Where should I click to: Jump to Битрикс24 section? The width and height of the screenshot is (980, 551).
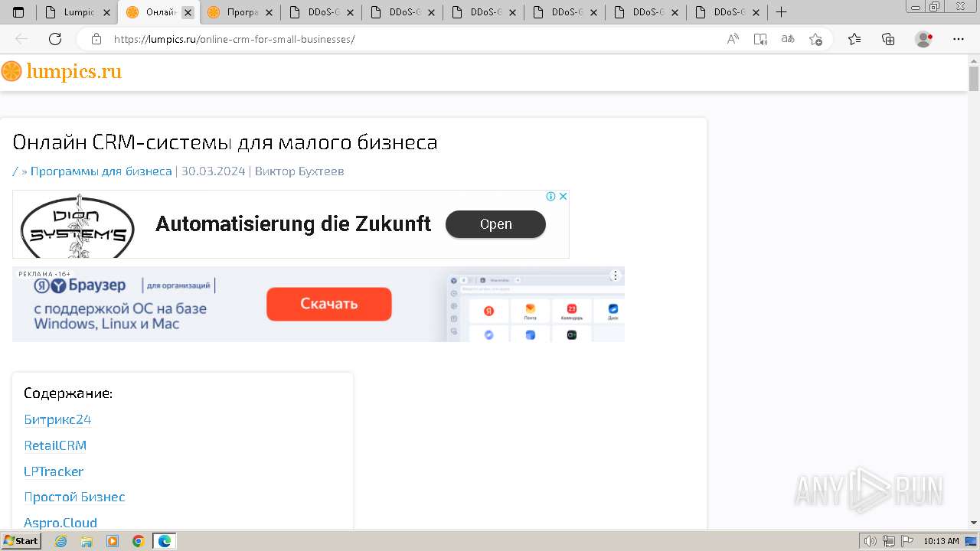[57, 419]
